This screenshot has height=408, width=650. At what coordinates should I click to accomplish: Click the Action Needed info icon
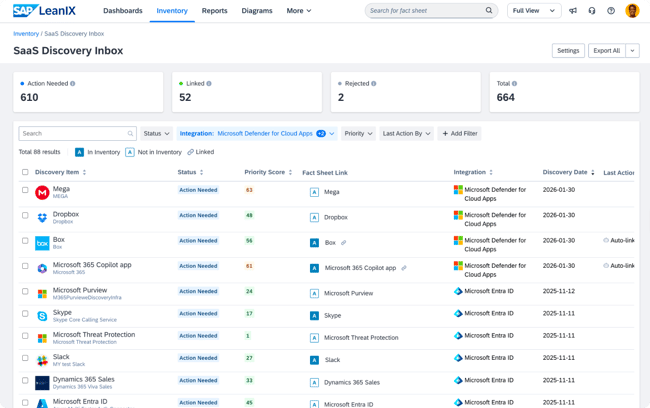tap(73, 83)
